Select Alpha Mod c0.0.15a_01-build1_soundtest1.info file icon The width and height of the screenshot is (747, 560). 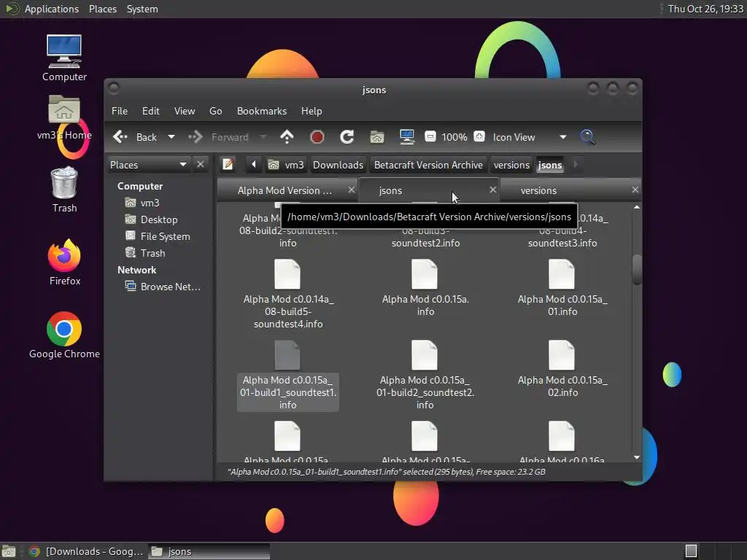tap(287, 355)
